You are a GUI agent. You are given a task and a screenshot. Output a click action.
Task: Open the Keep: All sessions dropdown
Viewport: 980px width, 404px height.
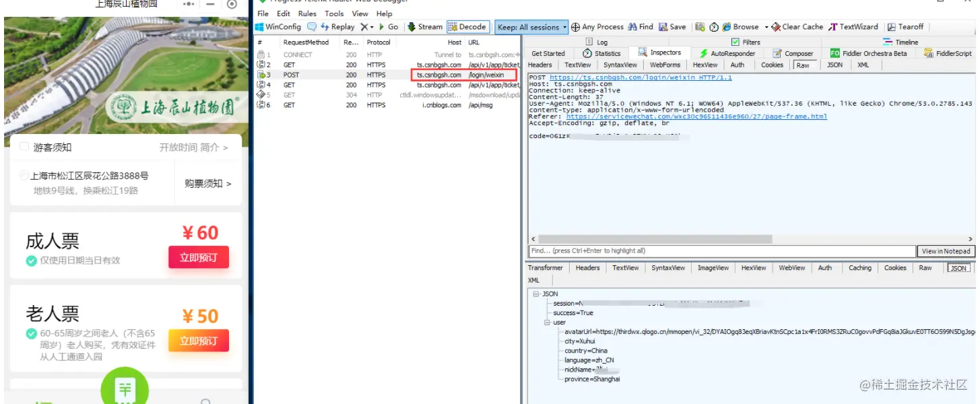tap(531, 27)
